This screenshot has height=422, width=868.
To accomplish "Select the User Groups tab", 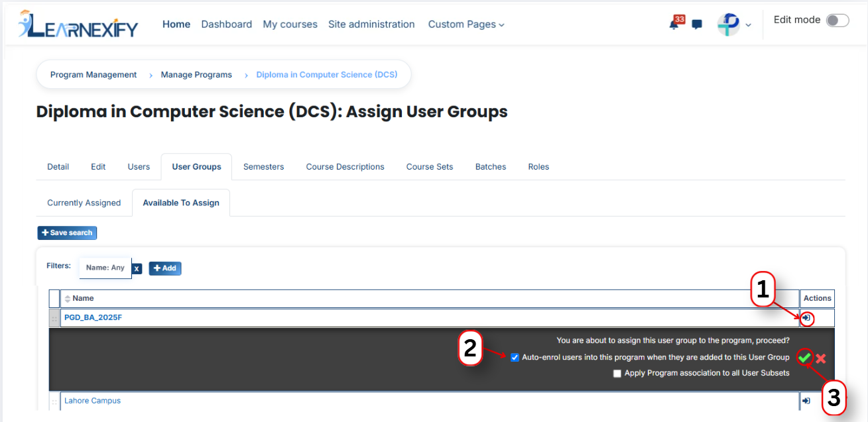I will pos(196,167).
